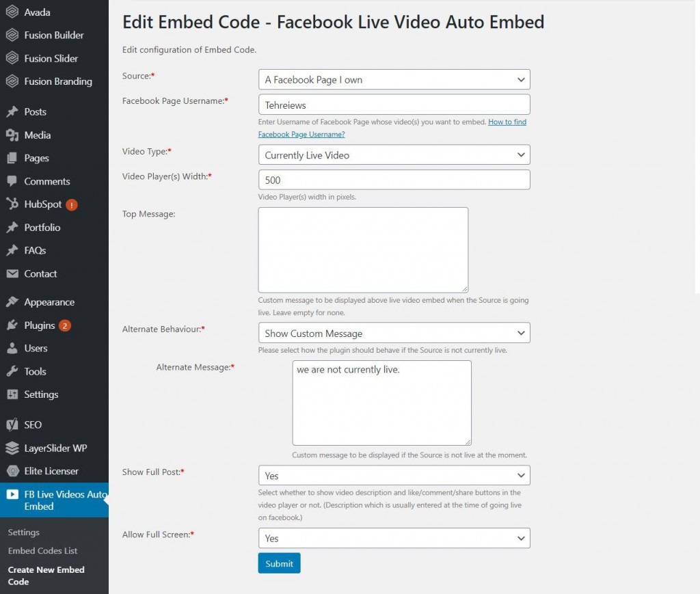Click the FB Live Videos play icon
700x594 pixels.
point(12,494)
